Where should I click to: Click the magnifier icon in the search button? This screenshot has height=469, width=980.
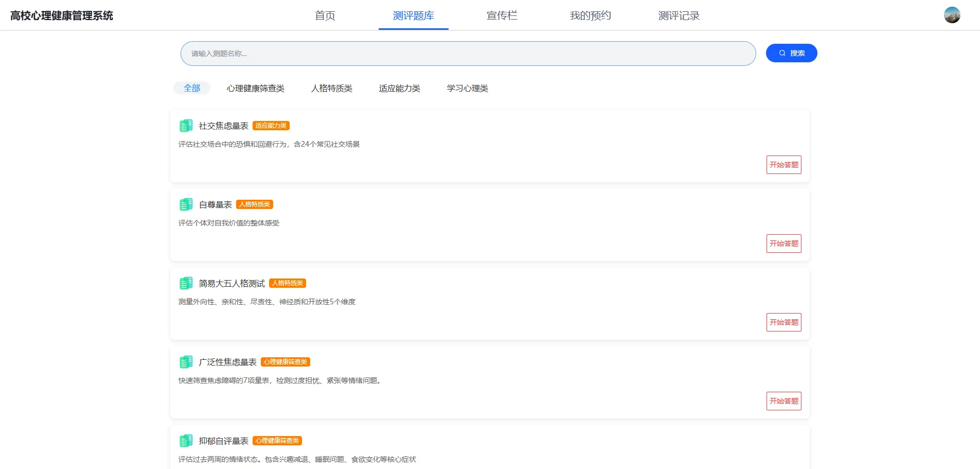click(781, 53)
